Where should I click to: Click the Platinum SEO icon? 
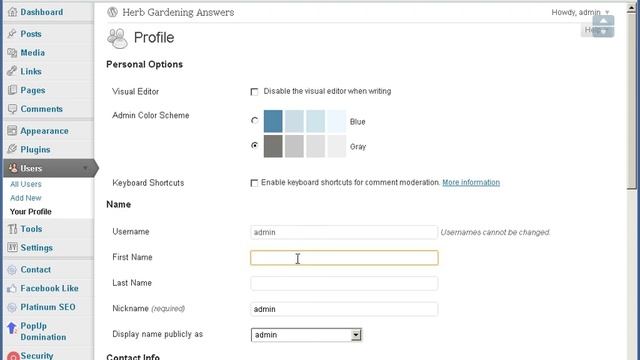click(12, 307)
